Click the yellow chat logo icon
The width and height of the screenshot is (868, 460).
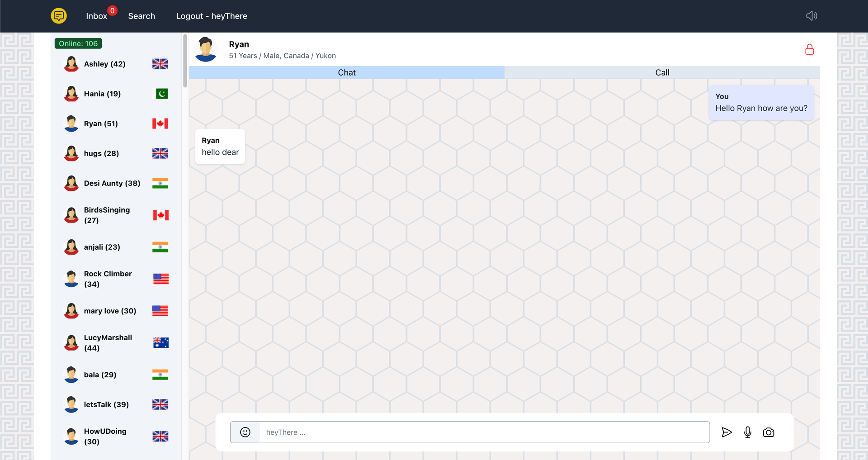(59, 16)
